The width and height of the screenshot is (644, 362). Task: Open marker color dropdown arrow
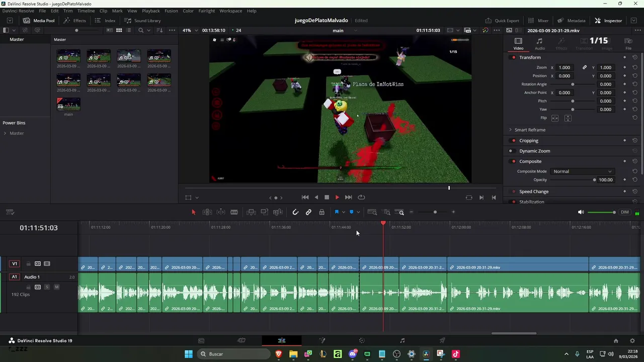point(358,212)
